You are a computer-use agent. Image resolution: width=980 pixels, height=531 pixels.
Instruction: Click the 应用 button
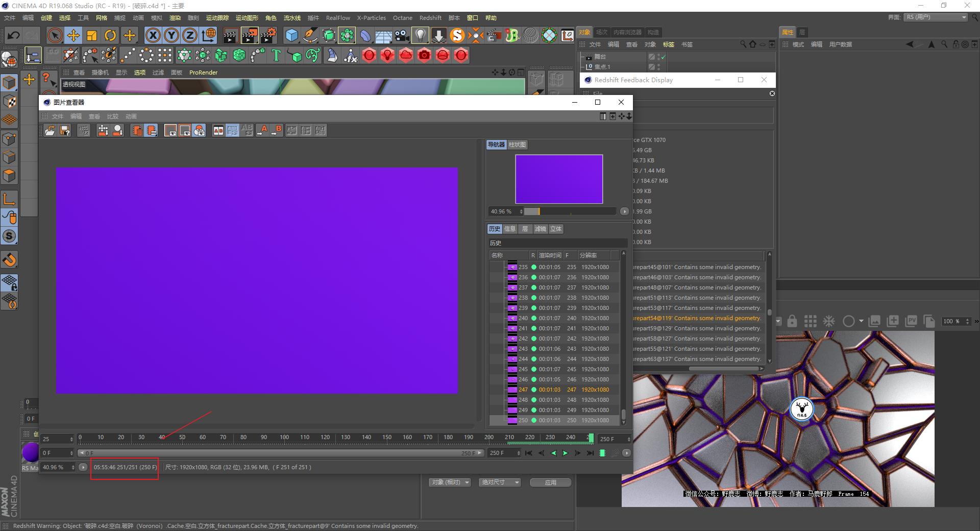click(550, 482)
